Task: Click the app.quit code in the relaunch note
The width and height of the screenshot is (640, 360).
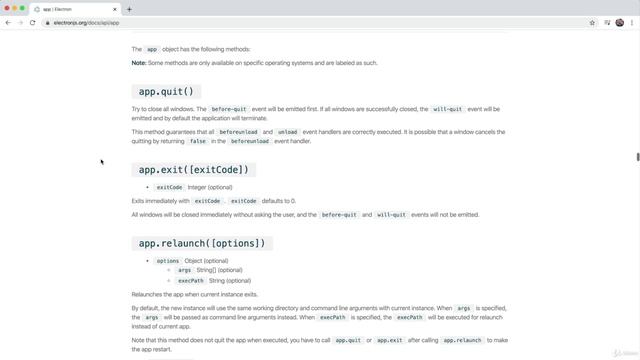Action: (x=348, y=340)
